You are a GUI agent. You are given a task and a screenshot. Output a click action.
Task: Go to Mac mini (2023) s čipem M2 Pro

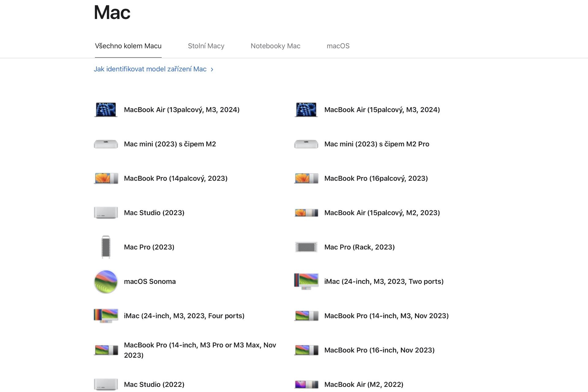(x=377, y=144)
